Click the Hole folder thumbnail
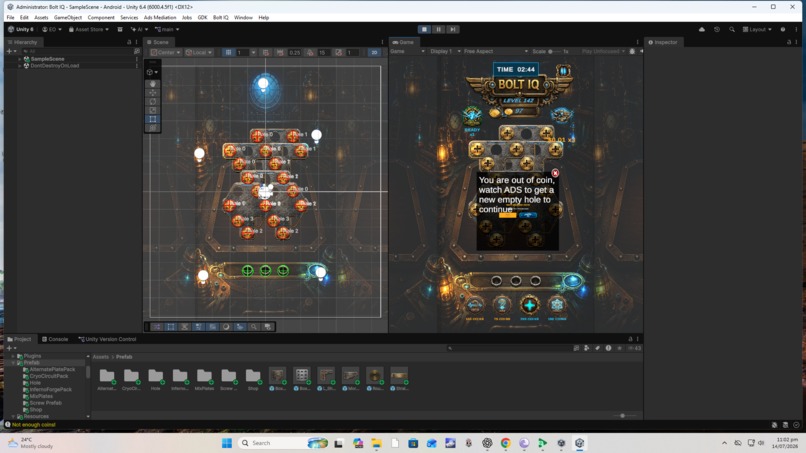Screen dimensions: 806x453 tap(156, 379)
